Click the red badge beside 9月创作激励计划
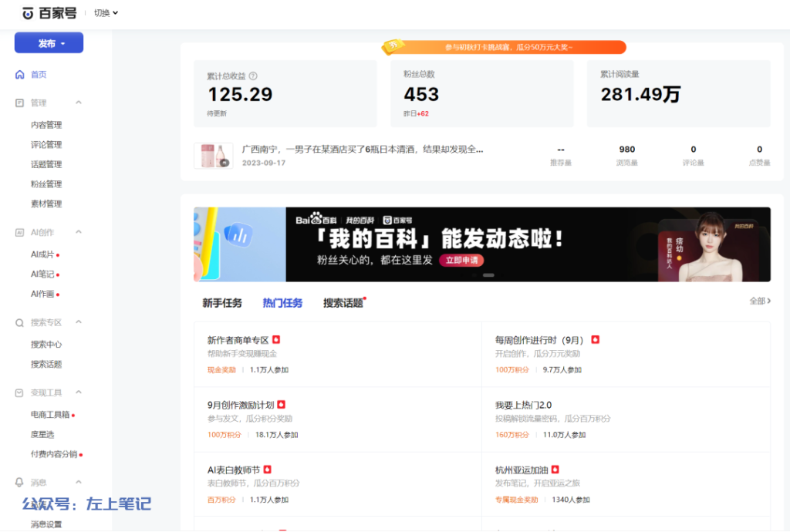 tap(282, 404)
